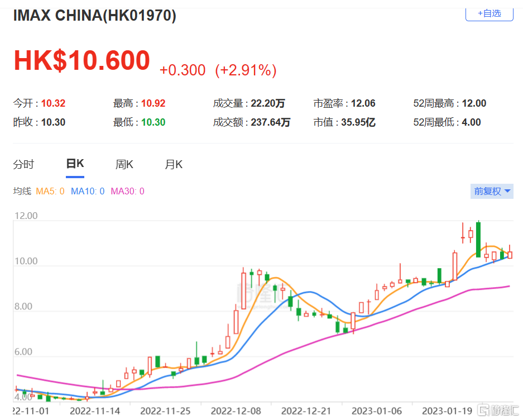Click the 2022-11-14 date axis label
This screenshot has width=523, height=420.
tap(95, 411)
